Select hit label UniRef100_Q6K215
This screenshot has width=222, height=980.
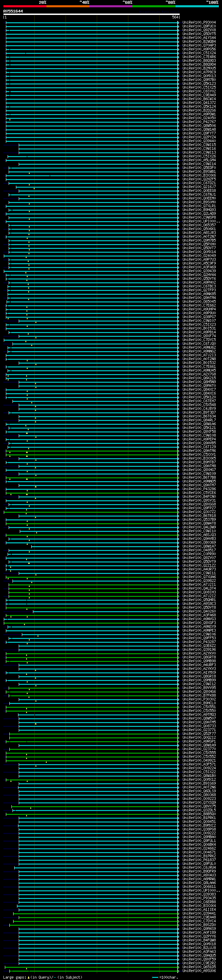point(199,378)
